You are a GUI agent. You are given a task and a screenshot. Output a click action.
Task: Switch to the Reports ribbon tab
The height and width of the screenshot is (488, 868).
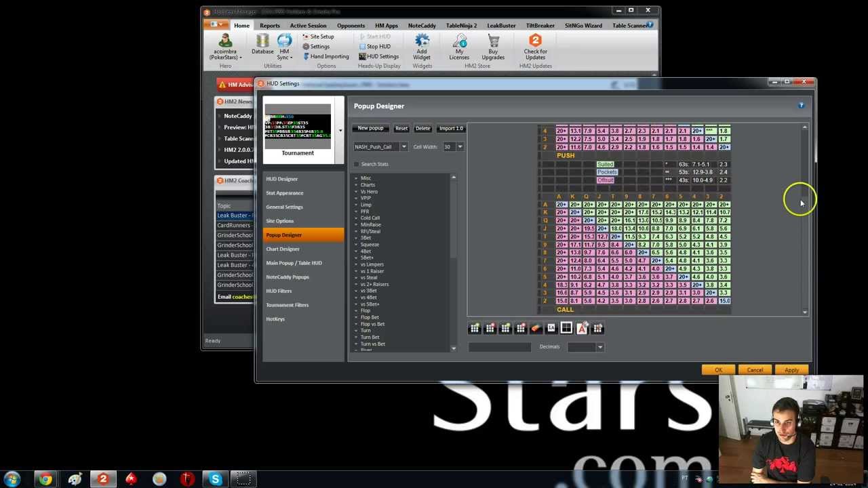[269, 25]
